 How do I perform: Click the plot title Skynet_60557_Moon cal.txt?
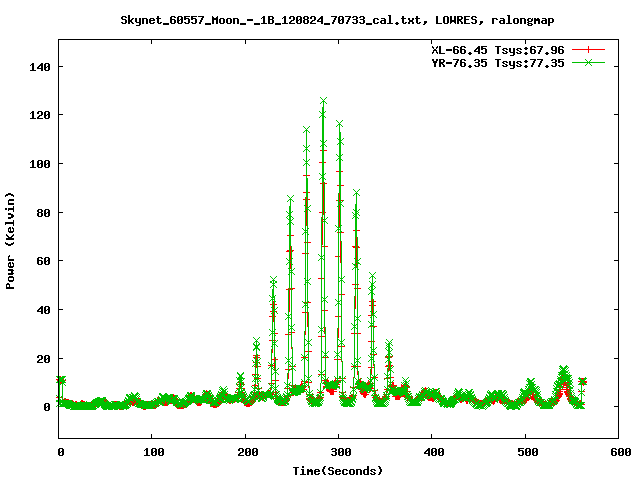click(337, 20)
